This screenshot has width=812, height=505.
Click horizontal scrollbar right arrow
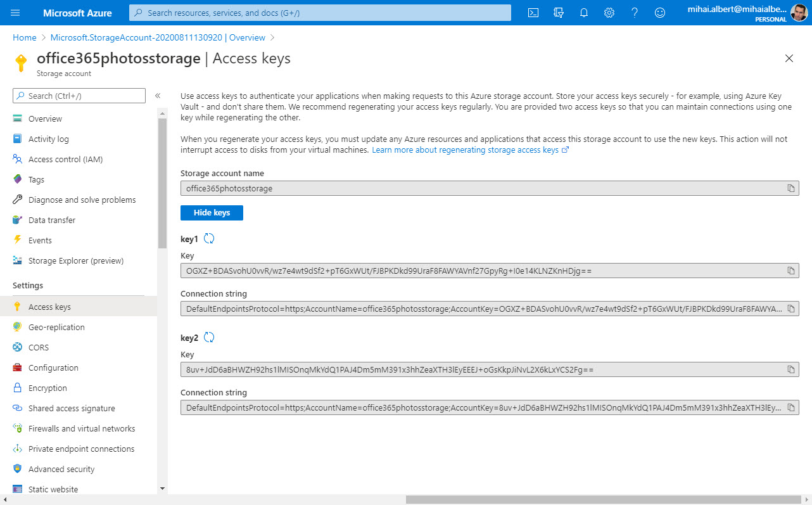[x=806, y=499]
